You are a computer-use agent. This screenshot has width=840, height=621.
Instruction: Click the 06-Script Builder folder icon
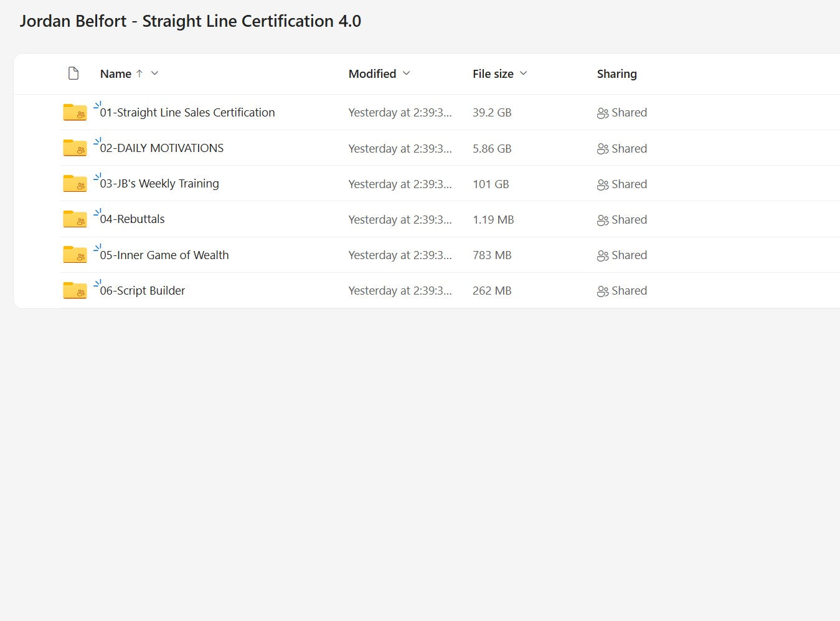[75, 290]
